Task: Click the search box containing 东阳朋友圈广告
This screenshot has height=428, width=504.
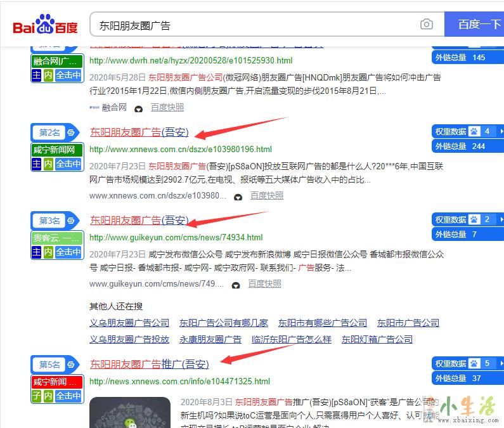Action: [254, 25]
